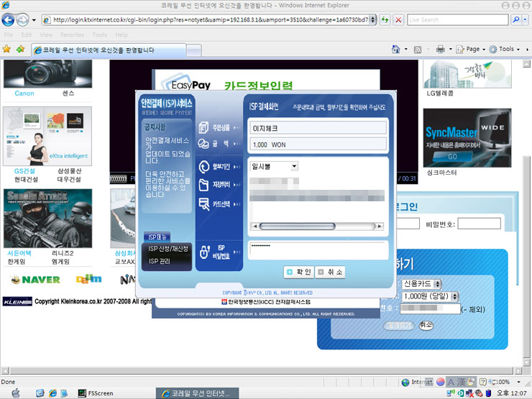Screen dimensions: 532x399
Task: Click the 비밀번호 password field on login form
Action: click(x=479, y=224)
